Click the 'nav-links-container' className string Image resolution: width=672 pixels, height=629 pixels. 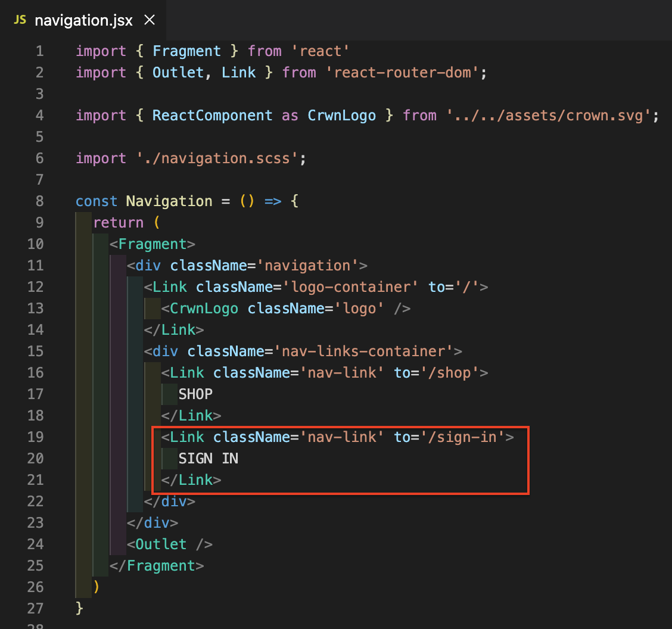click(363, 351)
